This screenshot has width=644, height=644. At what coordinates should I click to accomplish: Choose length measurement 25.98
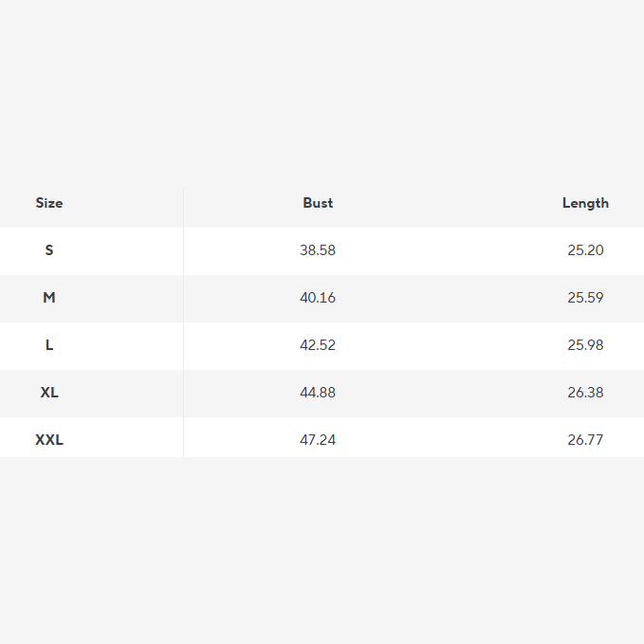[x=585, y=345]
